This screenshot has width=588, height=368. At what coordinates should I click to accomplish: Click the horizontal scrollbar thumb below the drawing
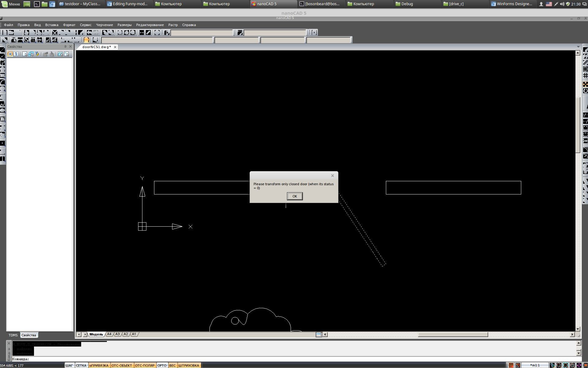(453, 335)
